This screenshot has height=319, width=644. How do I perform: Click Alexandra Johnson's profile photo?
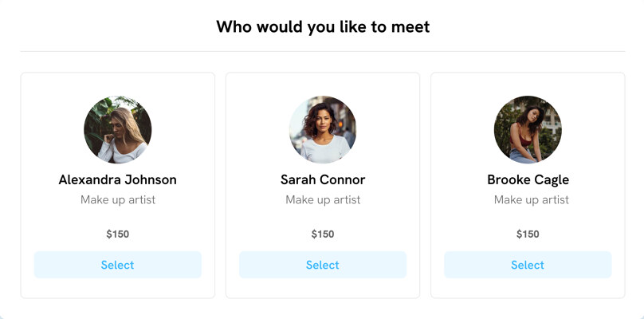point(117,130)
